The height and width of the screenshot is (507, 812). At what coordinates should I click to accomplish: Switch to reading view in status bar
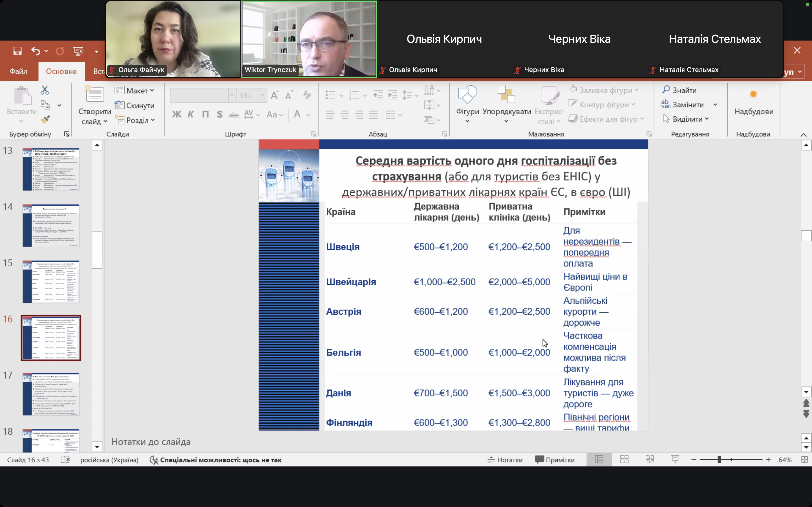[x=650, y=460]
